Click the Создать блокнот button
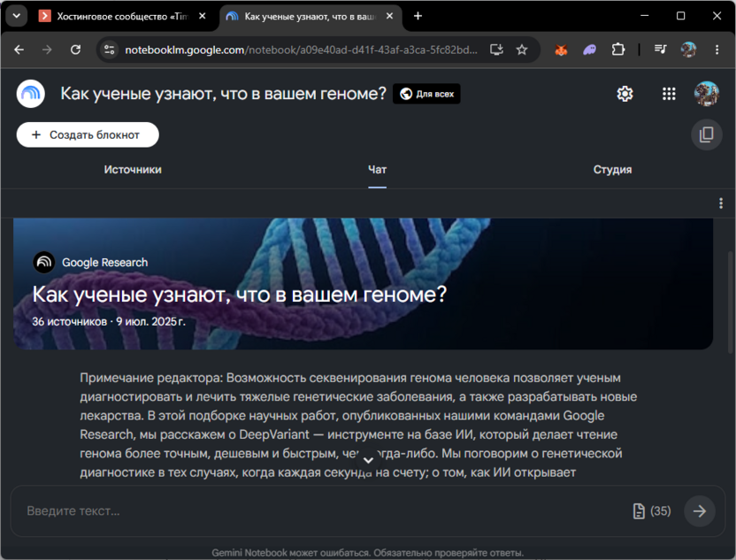Screen dimensions: 736x560 click(x=88, y=134)
